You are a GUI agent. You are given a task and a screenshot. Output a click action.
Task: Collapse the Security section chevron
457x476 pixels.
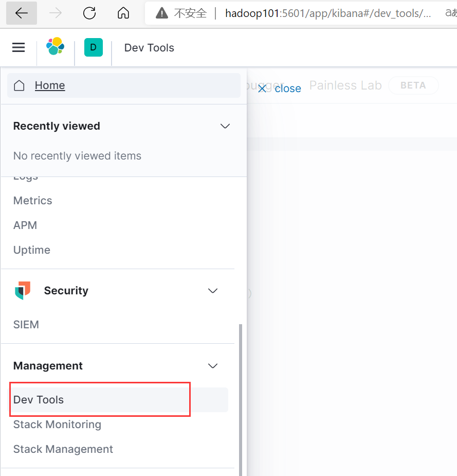click(x=212, y=291)
